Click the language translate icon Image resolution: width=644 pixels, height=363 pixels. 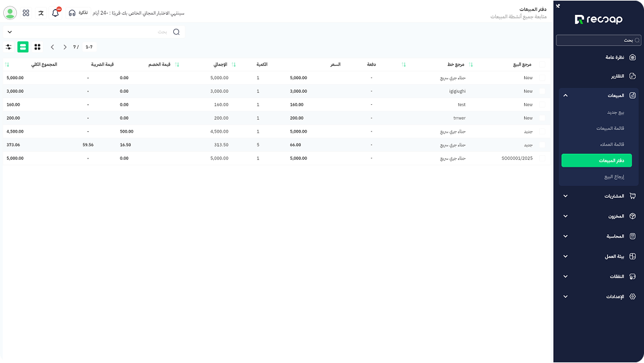coord(41,13)
